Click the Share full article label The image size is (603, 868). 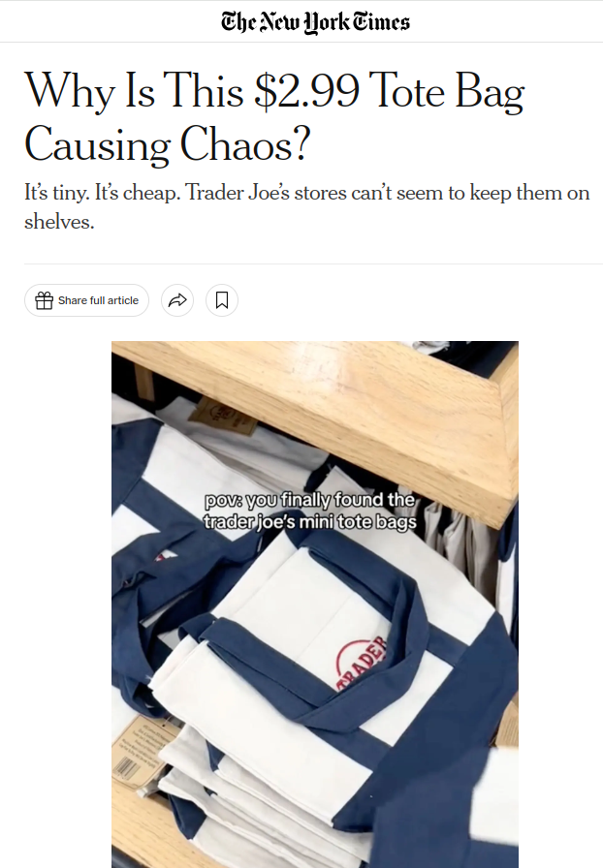pos(98,300)
